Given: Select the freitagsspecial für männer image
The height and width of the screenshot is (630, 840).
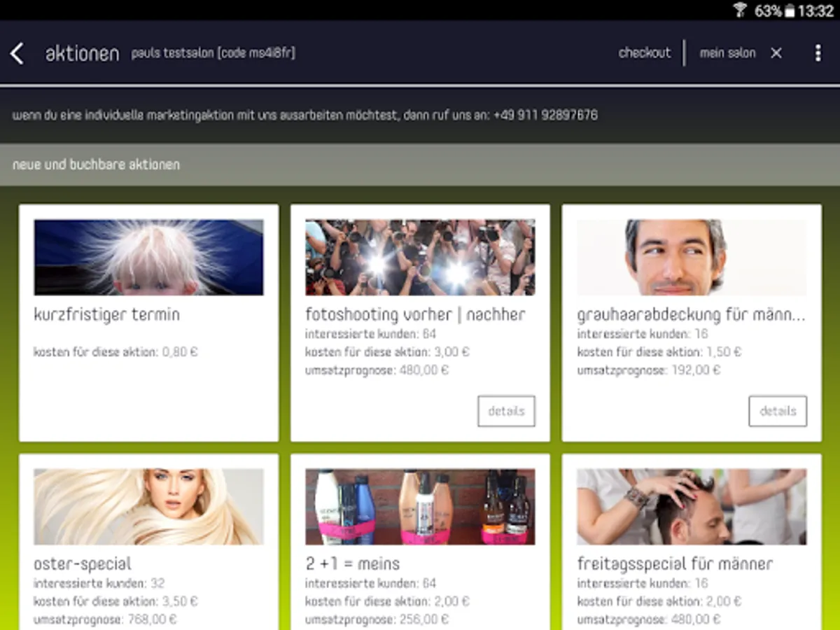Looking at the screenshot, I should click(692, 507).
